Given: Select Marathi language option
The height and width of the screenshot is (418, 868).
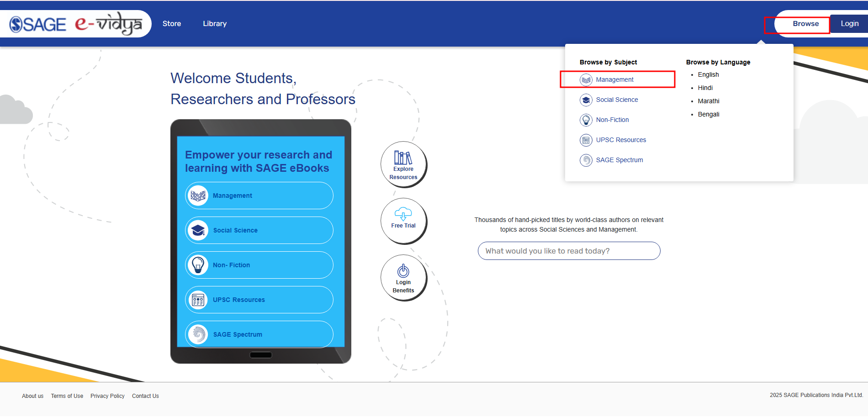Looking at the screenshot, I should [708, 101].
